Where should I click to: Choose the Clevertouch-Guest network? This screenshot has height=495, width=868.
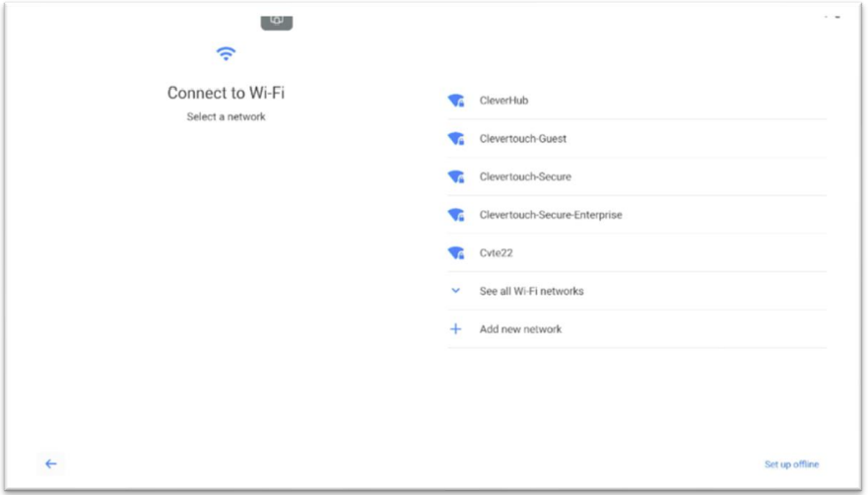tap(637, 139)
